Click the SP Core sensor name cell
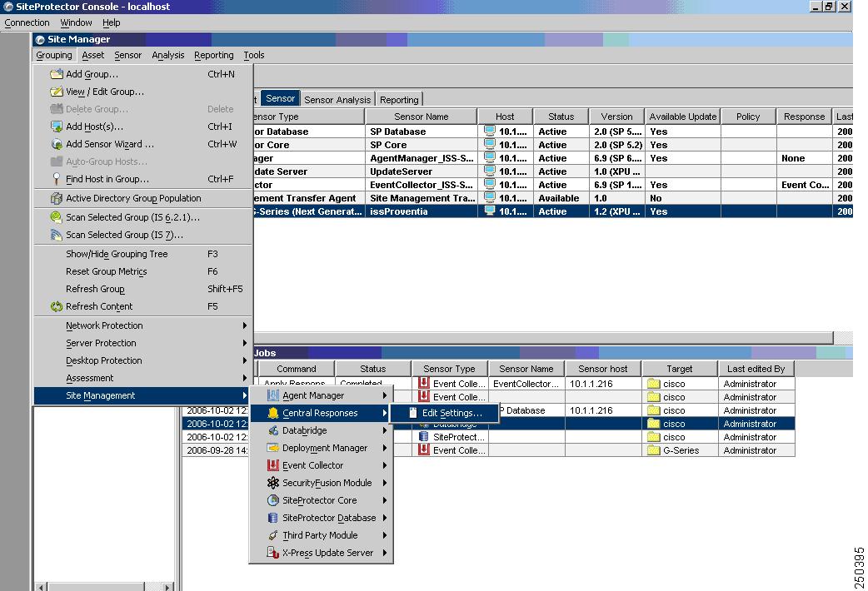The height and width of the screenshot is (591, 868). click(422, 145)
